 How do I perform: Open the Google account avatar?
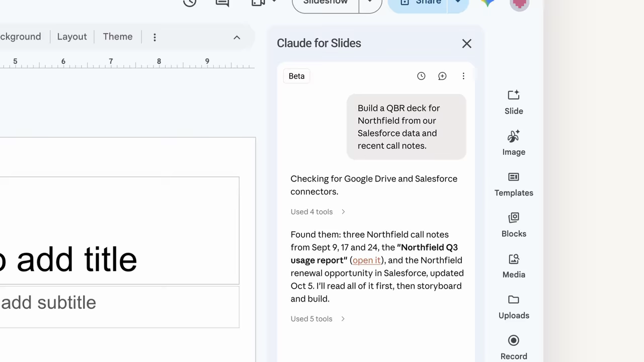point(519,3)
